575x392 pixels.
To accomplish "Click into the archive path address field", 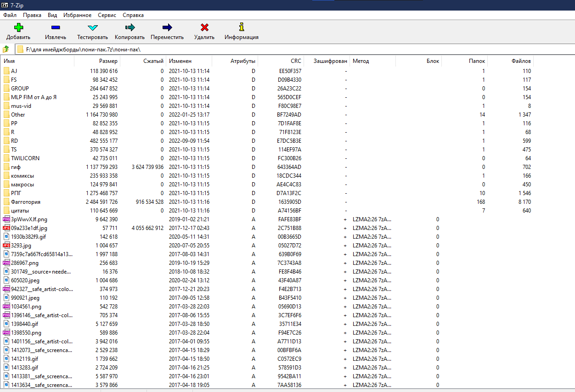I will (x=294, y=49).
